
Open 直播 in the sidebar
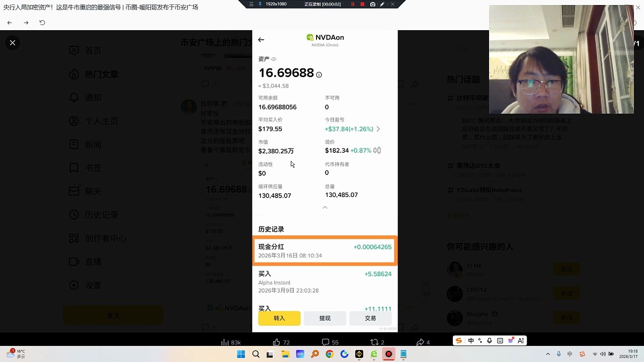[x=86, y=262]
